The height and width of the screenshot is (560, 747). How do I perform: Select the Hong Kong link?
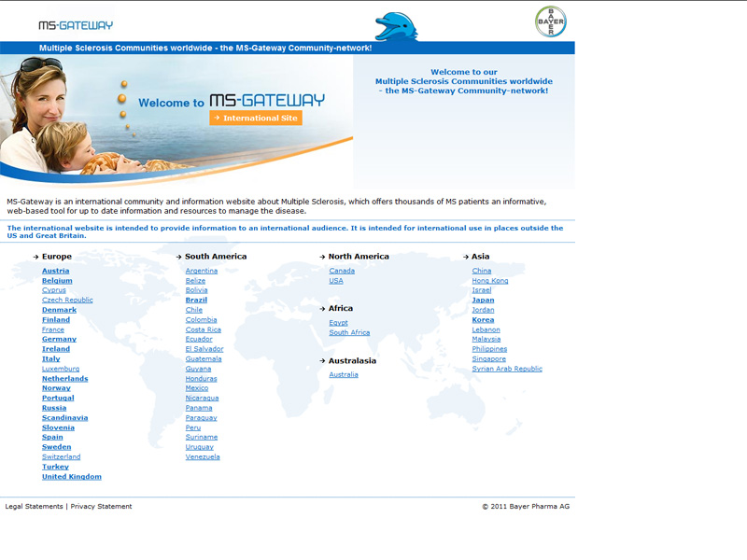[490, 281]
